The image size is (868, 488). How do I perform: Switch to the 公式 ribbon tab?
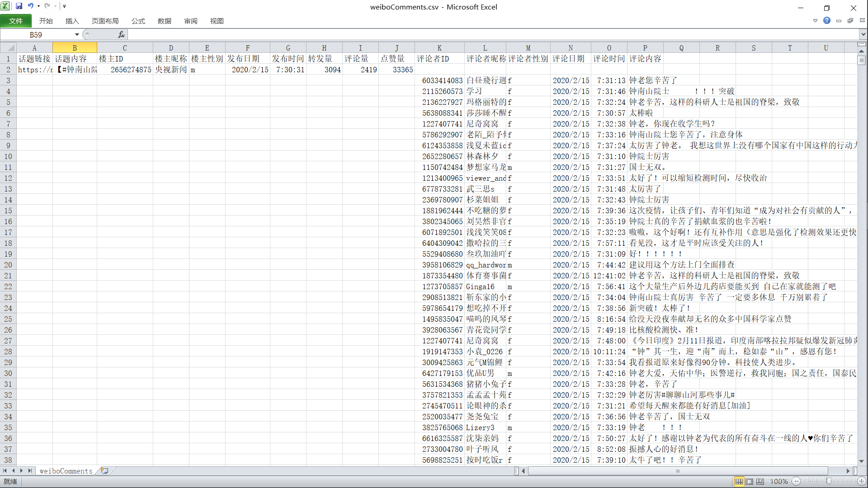[x=138, y=21]
